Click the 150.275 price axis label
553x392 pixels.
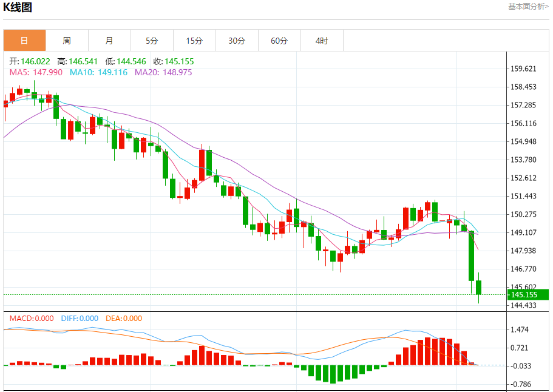point(523,214)
